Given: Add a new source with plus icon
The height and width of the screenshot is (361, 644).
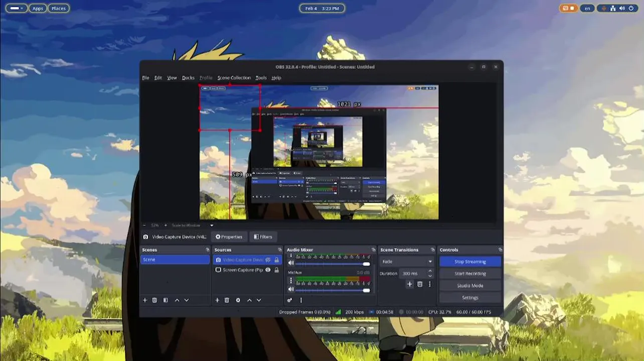Looking at the screenshot, I should [217, 300].
